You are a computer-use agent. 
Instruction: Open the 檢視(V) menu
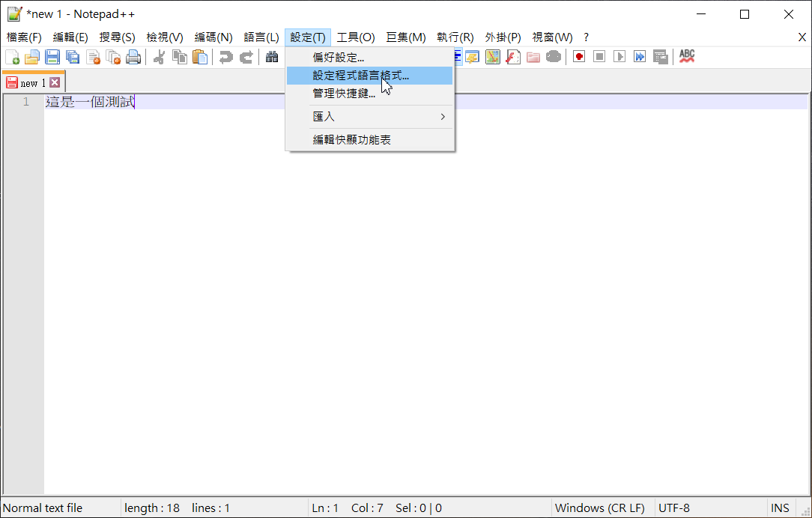coord(165,37)
